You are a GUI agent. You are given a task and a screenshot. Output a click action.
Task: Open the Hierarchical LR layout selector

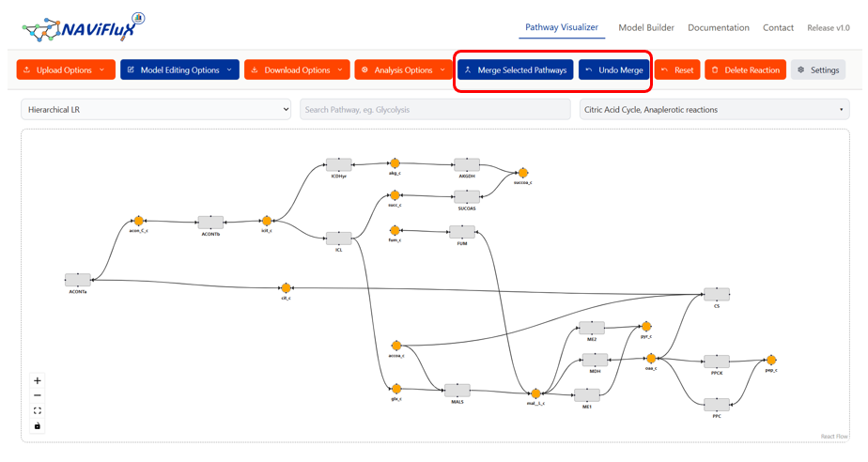pos(156,110)
